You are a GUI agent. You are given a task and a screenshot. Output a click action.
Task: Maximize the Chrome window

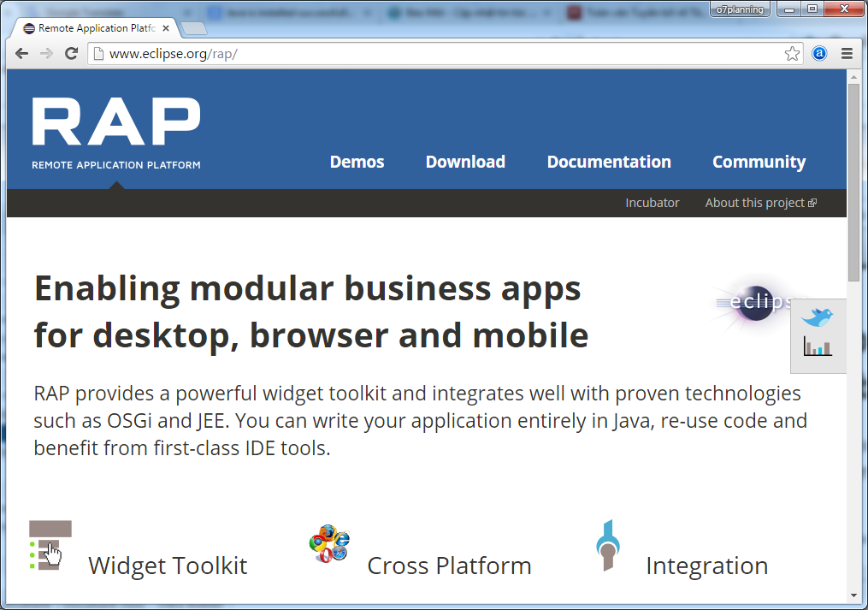(812, 9)
